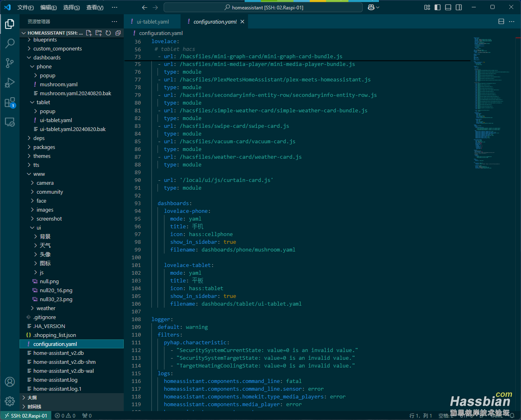Viewport: 521px width, 420px height.
Task: Click the Split Editor icon
Action: (501, 22)
